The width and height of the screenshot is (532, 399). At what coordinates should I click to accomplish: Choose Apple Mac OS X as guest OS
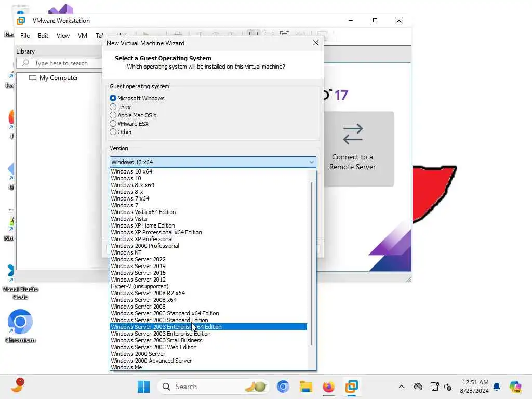pos(113,115)
